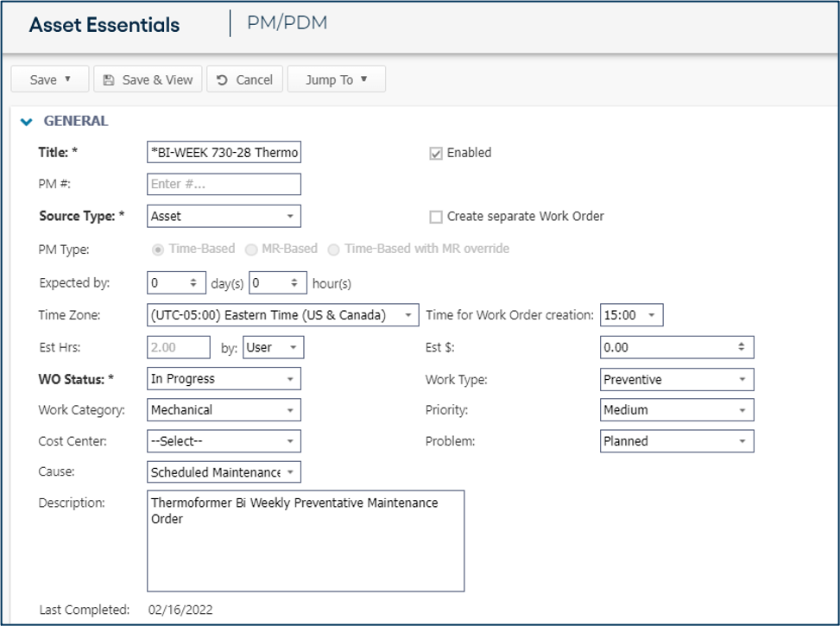
Task: Open the WO Status dropdown
Action: tap(224, 378)
